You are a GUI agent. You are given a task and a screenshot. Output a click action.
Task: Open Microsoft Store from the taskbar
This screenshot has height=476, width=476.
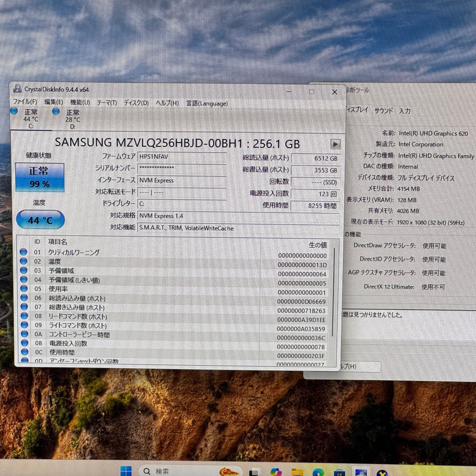[x=339, y=472]
